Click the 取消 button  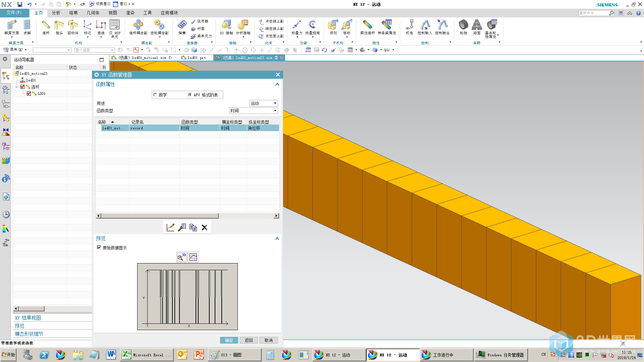(269, 340)
